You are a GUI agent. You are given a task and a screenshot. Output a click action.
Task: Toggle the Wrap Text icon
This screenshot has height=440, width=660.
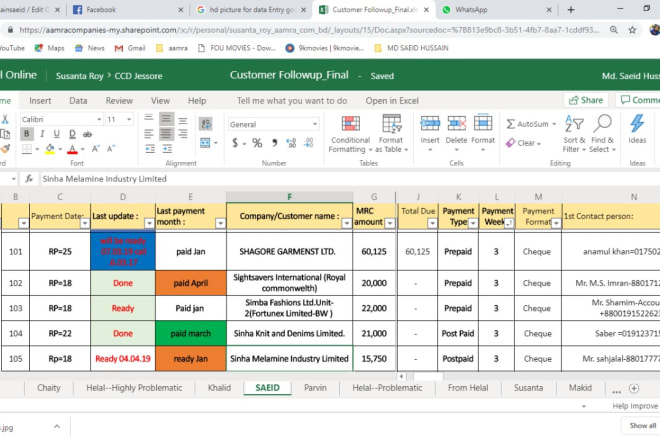click(205, 124)
